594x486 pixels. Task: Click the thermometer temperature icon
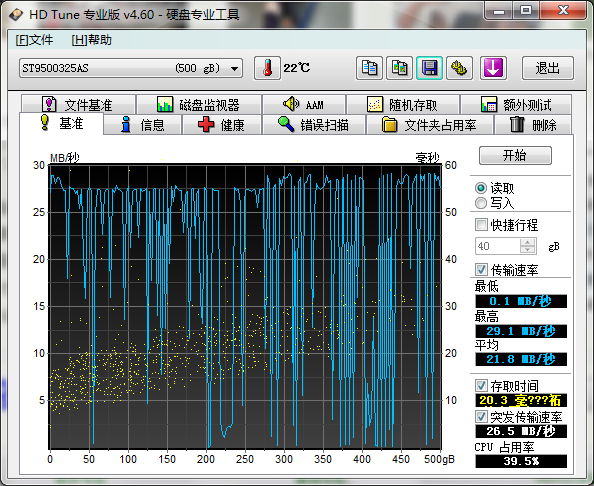coord(267,68)
